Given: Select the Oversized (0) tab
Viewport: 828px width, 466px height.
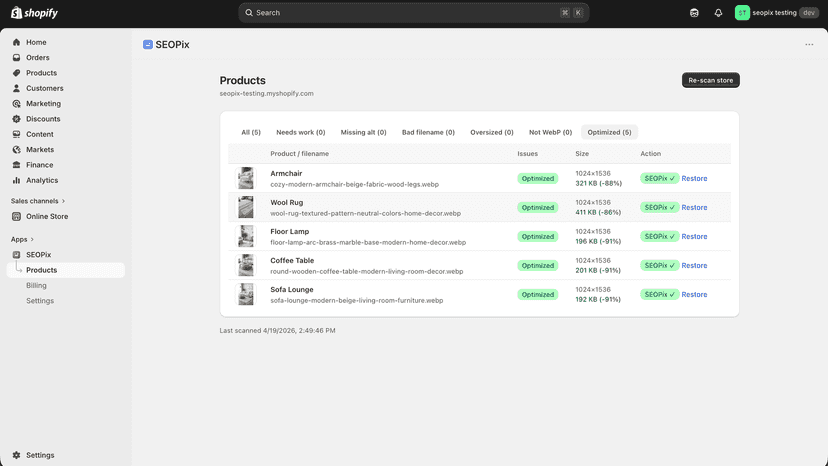Looking at the screenshot, I should 492,132.
